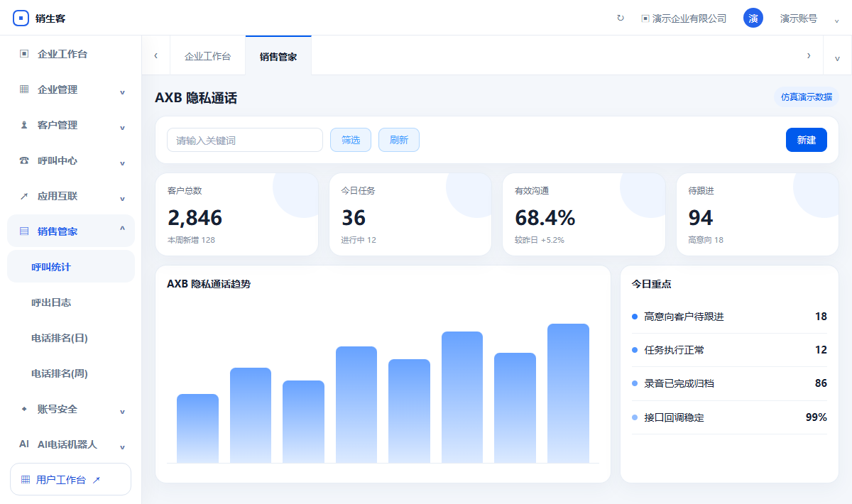Click the refresh icon in top header
852x504 pixels.
(x=621, y=18)
